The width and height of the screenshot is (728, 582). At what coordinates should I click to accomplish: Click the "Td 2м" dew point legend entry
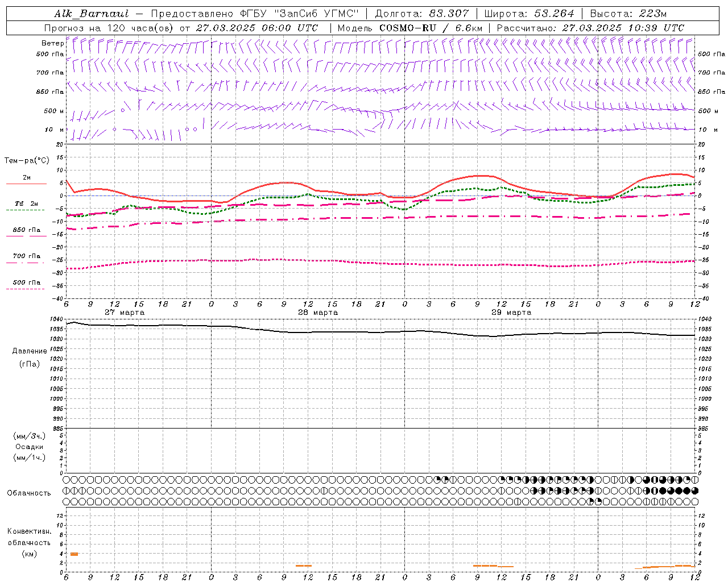tap(27, 203)
